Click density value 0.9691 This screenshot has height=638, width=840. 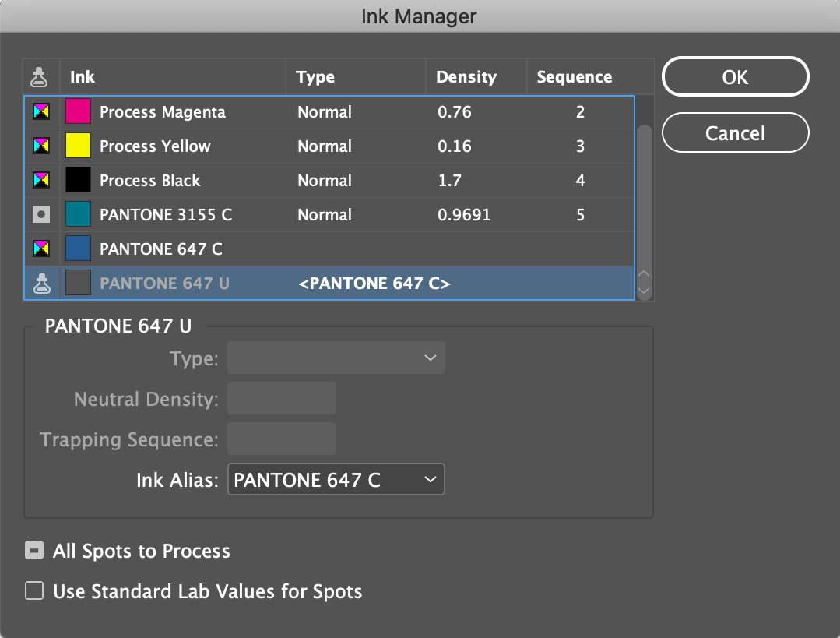point(464,215)
